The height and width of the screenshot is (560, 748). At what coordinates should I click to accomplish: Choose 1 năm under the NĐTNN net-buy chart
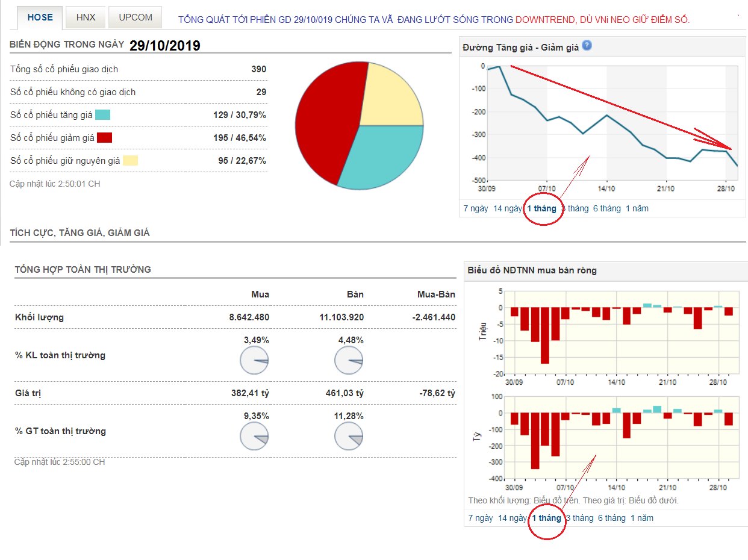(642, 518)
